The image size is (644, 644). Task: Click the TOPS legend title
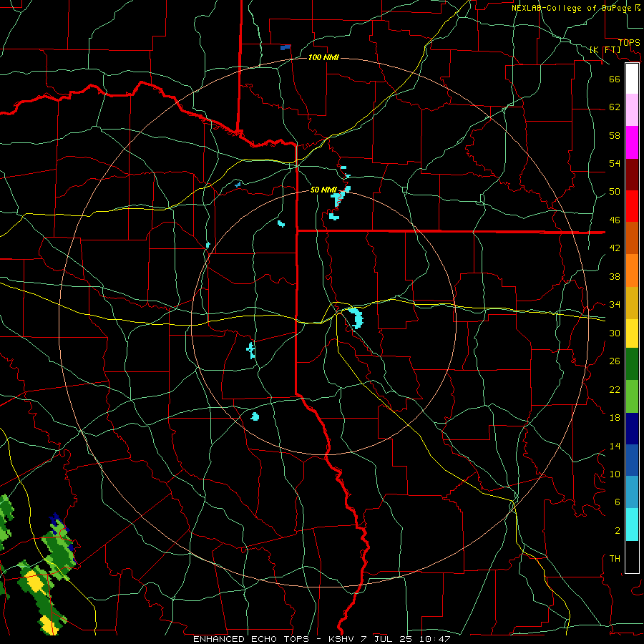point(628,43)
